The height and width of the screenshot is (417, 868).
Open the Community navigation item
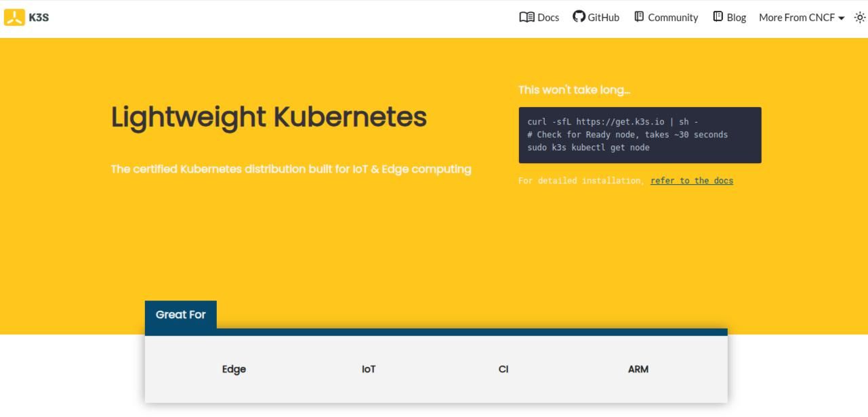click(666, 18)
